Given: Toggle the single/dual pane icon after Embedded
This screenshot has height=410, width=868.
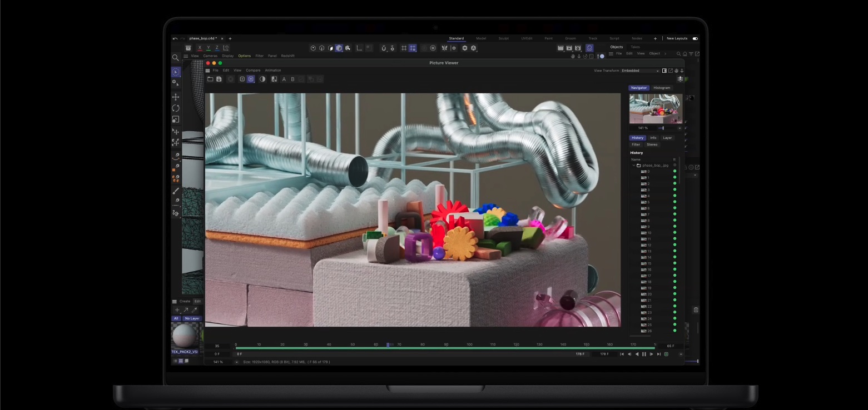Looking at the screenshot, I should (664, 71).
